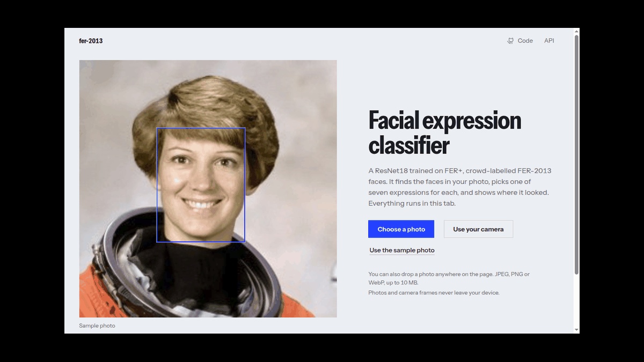Click the scrollbar down arrow
This screenshot has width=644, height=362.
pyautogui.click(x=576, y=330)
